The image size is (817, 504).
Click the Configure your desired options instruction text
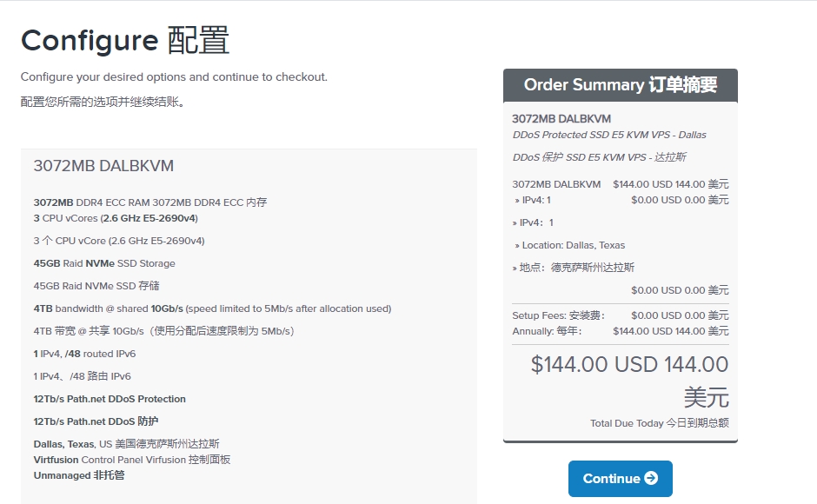[174, 77]
